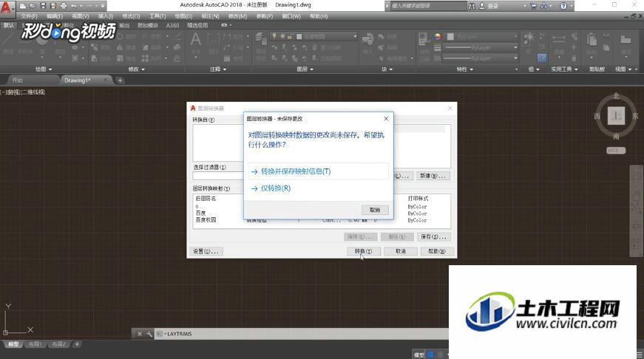Toggle snap mode in status bar
The width and height of the screenshot is (644, 359).
pyautogui.click(x=440, y=355)
